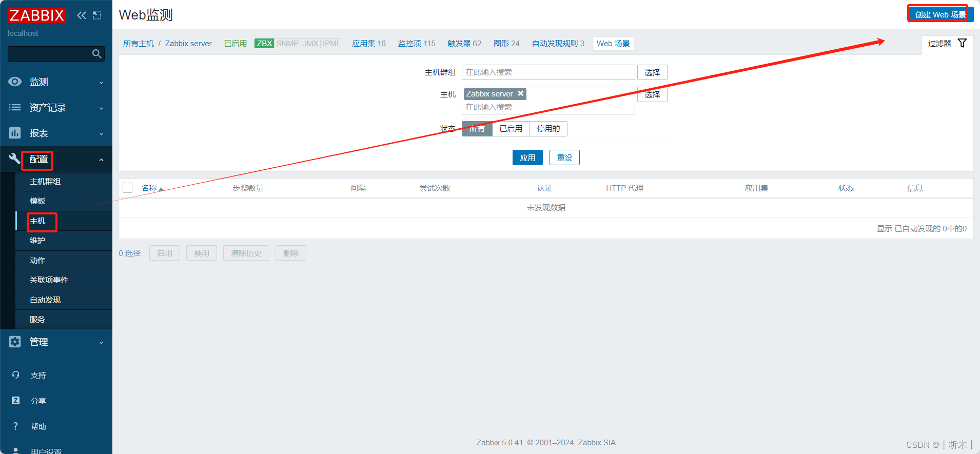The image size is (980, 454).
Task: Click the gear icon for 管理
Action: pos(15,342)
